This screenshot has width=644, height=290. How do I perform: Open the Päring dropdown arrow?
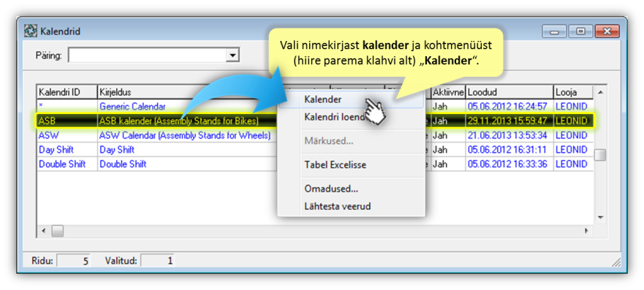click(233, 55)
